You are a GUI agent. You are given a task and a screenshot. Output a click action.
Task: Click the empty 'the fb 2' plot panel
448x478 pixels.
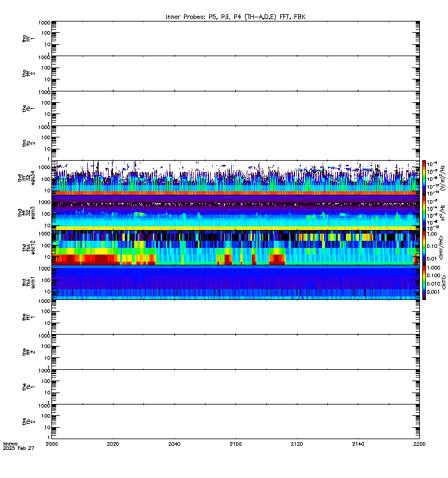click(235, 422)
